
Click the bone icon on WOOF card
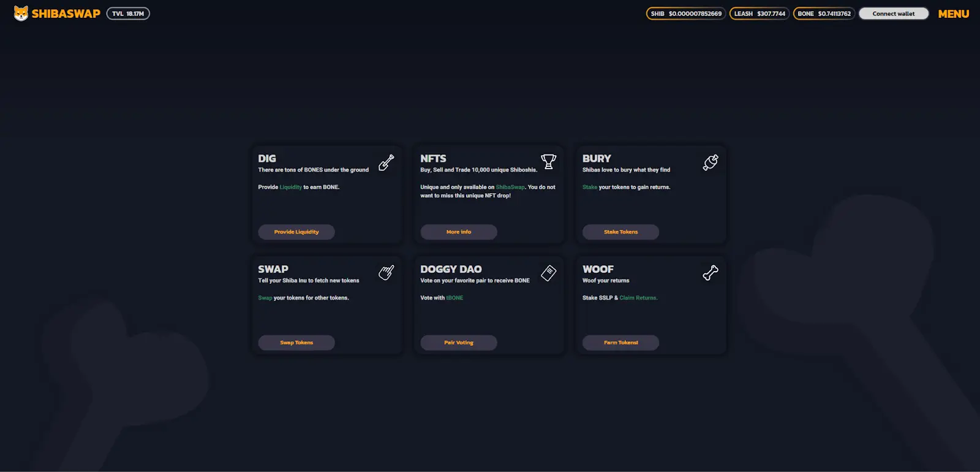(x=710, y=273)
